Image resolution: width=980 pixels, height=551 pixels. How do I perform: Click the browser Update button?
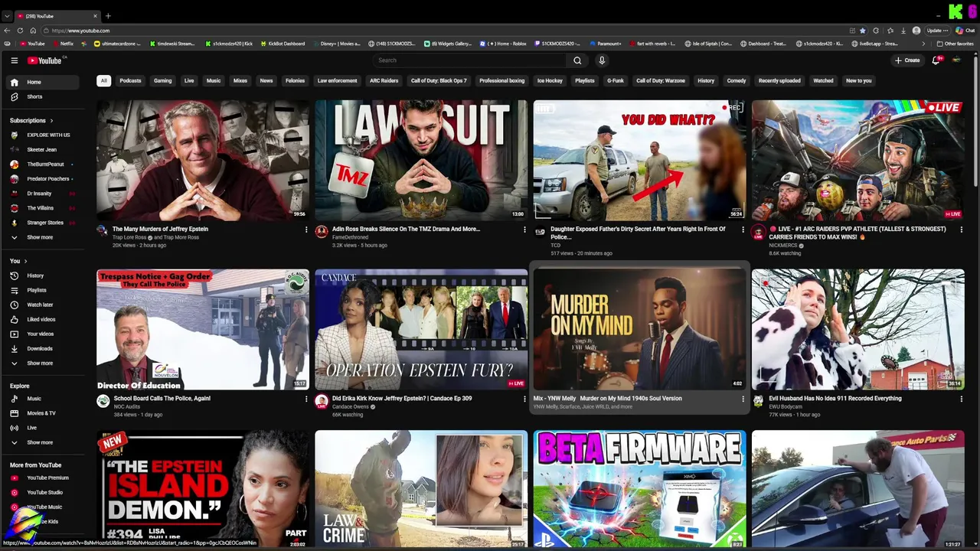point(937,31)
